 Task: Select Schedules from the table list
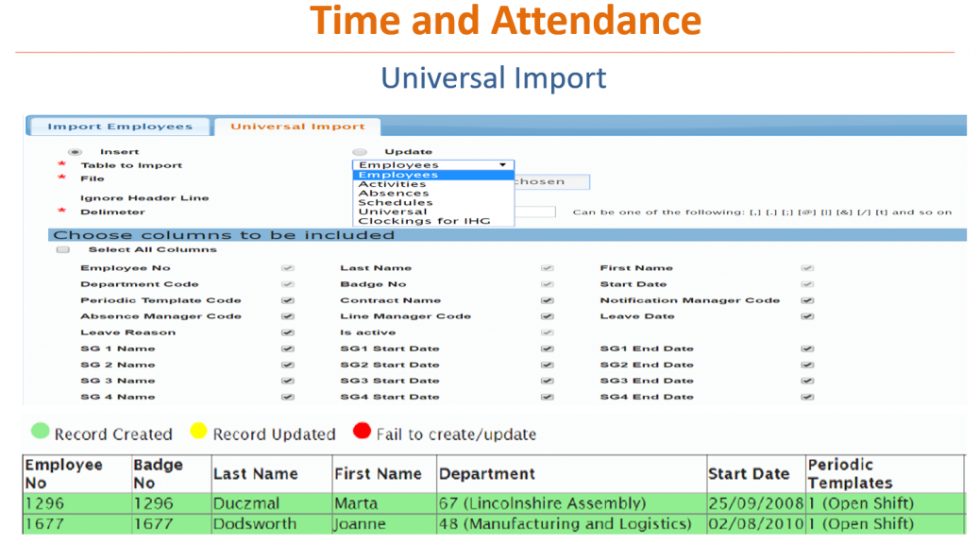point(396,203)
